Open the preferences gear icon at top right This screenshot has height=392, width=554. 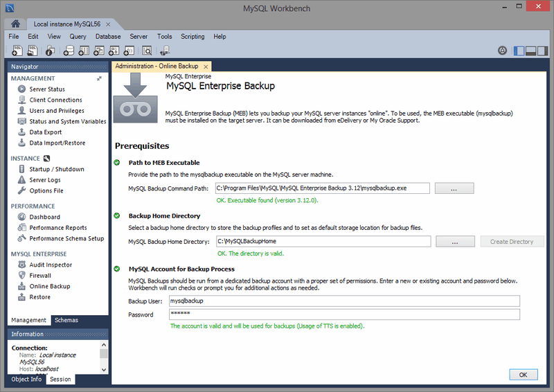[502, 51]
